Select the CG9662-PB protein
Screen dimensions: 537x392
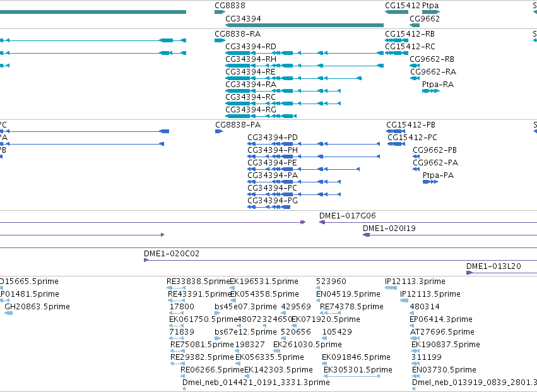(434, 150)
